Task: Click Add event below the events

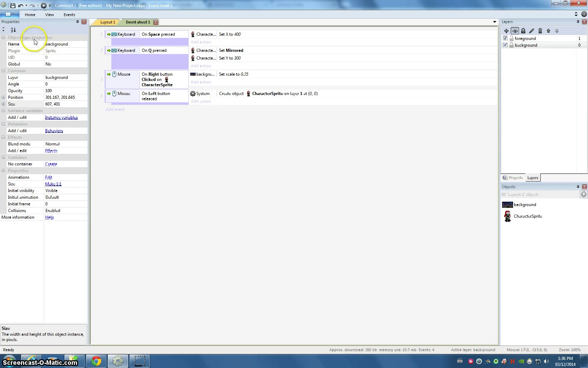Action: [115, 109]
